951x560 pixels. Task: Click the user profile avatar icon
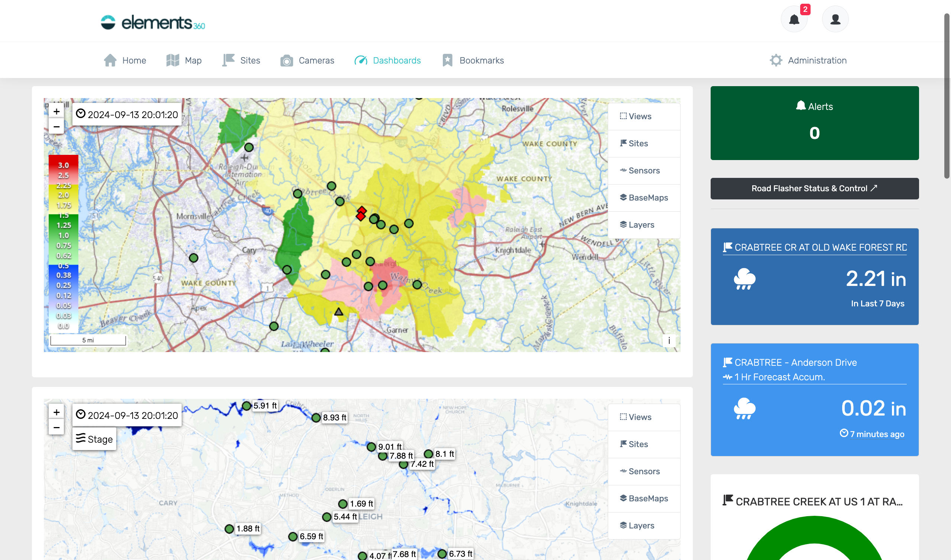coord(835,19)
